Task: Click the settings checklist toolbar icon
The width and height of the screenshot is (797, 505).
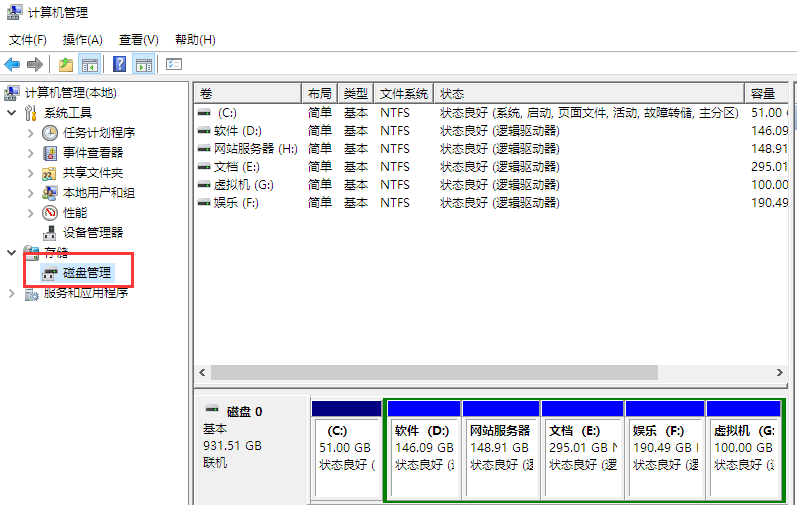Action: coord(174,65)
